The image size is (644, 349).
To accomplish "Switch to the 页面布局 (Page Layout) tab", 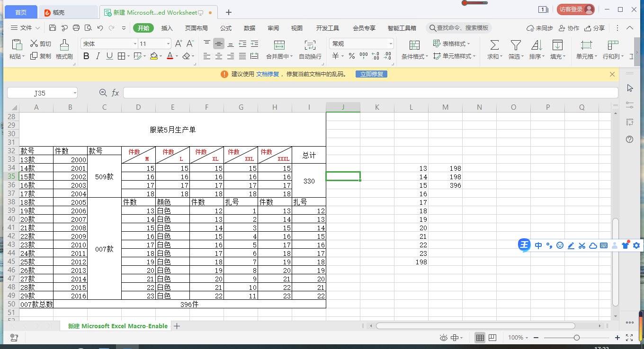I will pyautogui.click(x=196, y=28).
